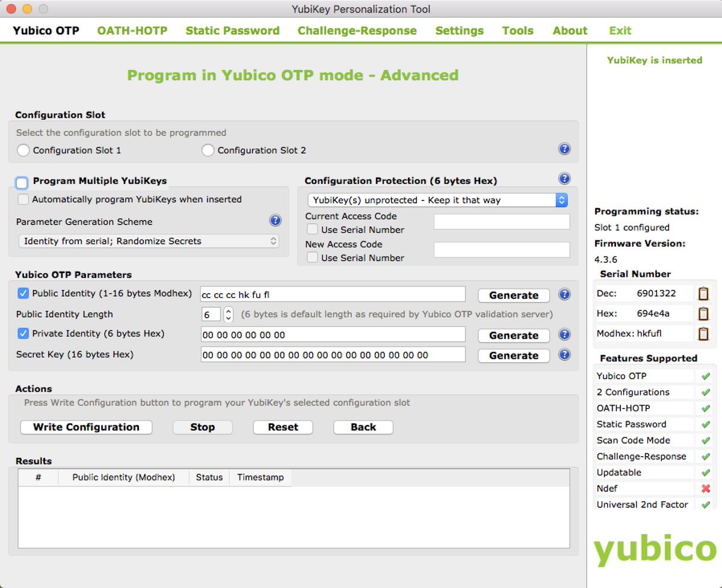722x588 pixels.
Task: Click the 'Slot 1 configured' status text
Action: click(632, 227)
